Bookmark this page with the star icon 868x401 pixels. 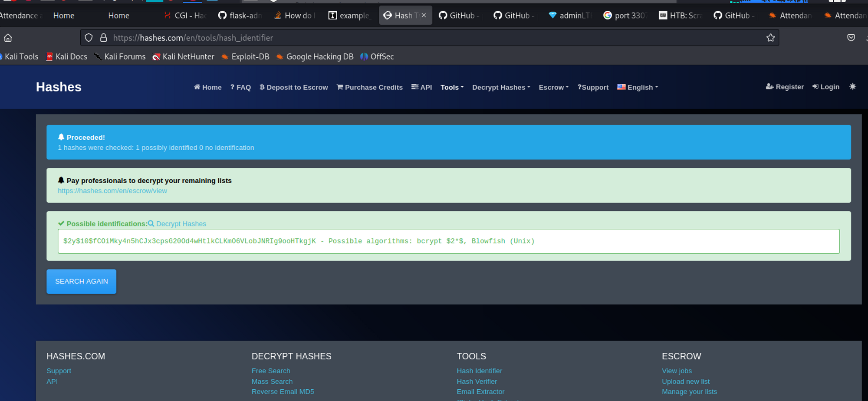[770, 38]
